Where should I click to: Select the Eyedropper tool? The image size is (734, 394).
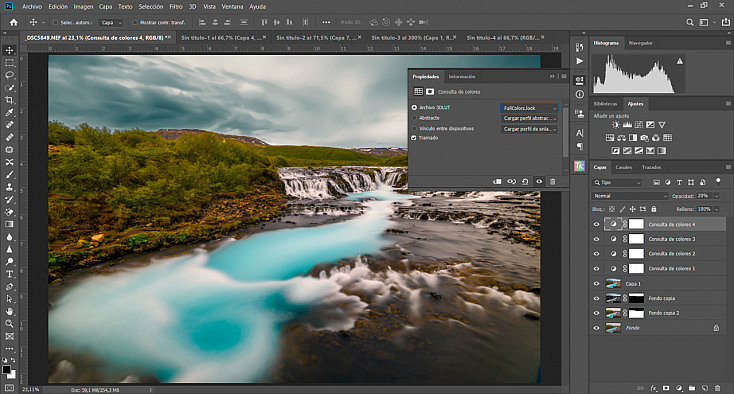point(9,112)
